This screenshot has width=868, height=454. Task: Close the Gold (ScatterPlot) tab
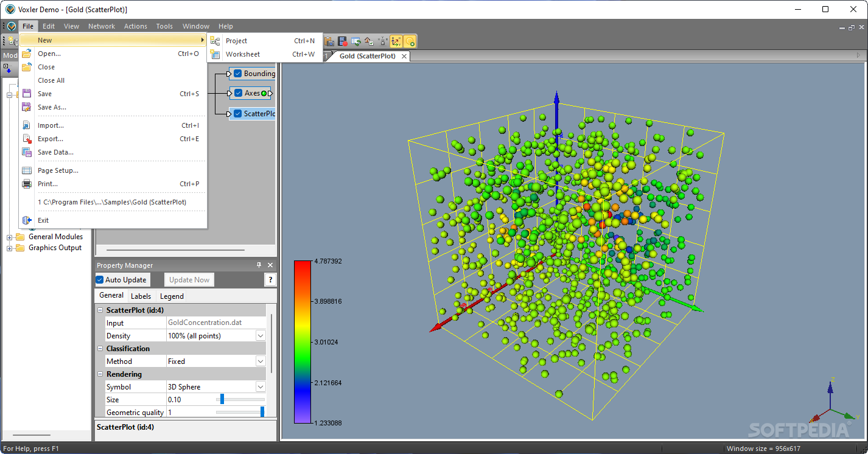pos(404,56)
